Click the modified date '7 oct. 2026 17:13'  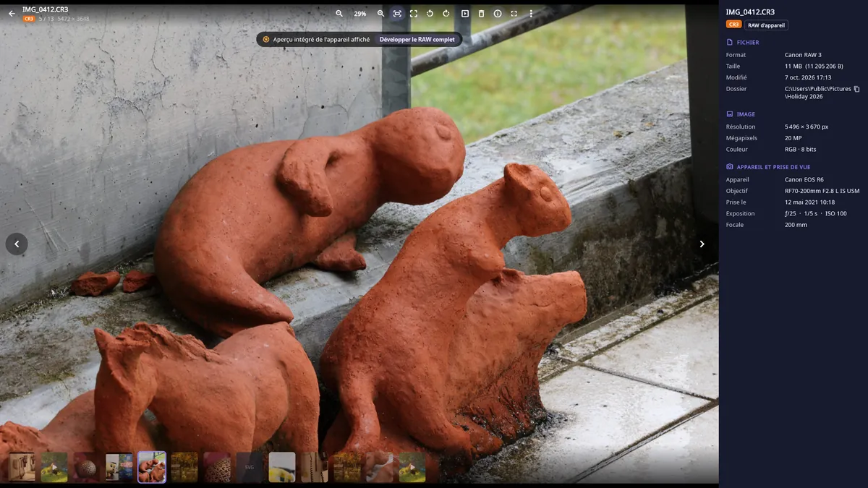click(808, 77)
